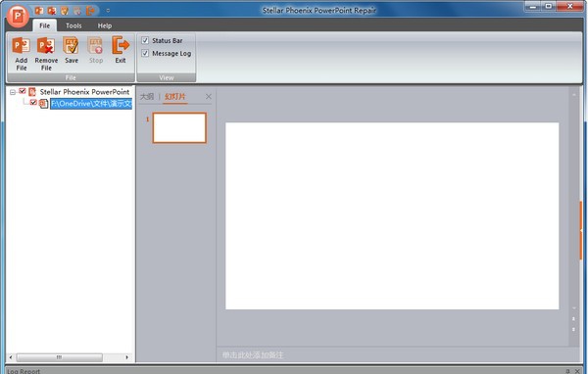The width and height of the screenshot is (588, 374).
Task: Click the Remove File ribbon button
Action: tap(46, 54)
